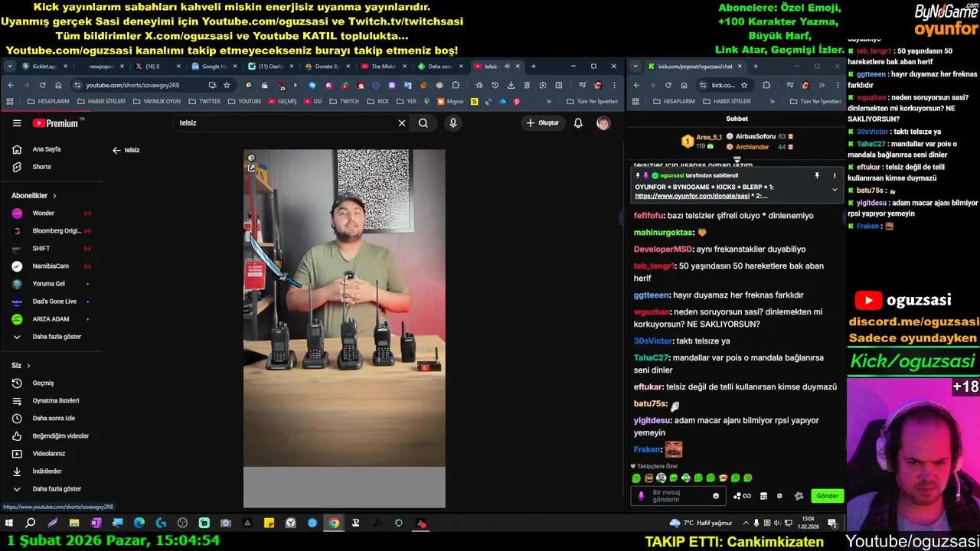The width and height of the screenshot is (980, 551).
Task: Open the YouTube account avatar menu
Action: coord(603,123)
